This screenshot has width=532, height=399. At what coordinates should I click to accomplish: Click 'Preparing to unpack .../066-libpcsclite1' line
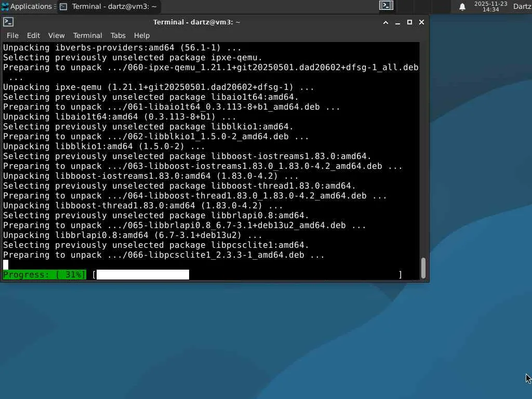(164, 255)
